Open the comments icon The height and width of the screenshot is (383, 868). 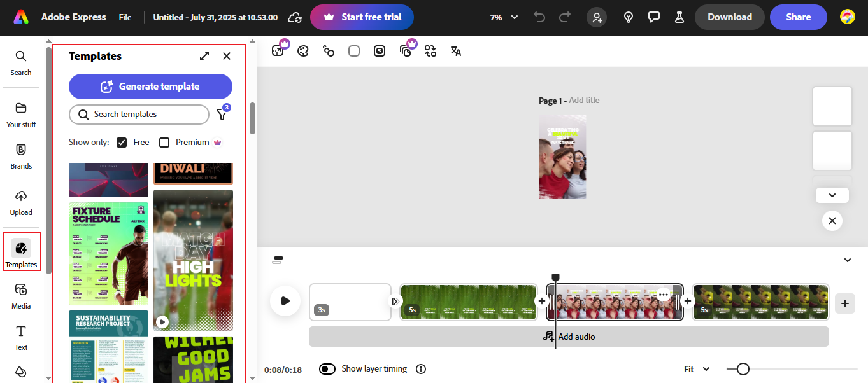click(653, 17)
